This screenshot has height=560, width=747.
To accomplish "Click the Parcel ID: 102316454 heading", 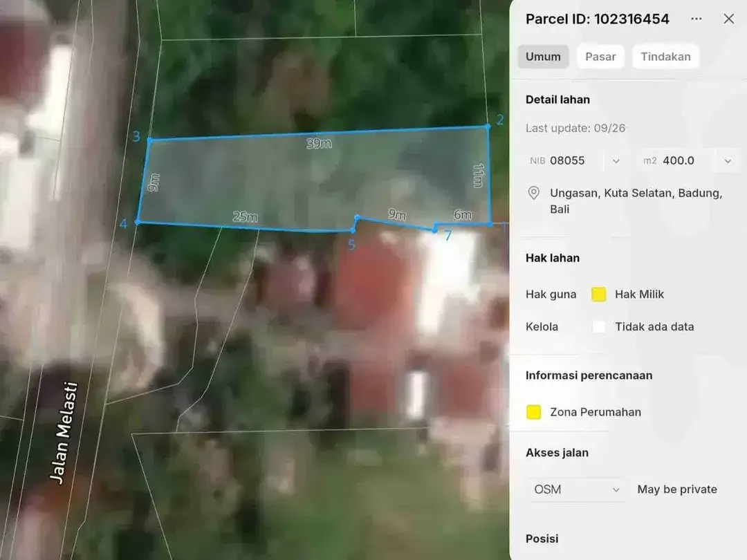I will pos(598,19).
